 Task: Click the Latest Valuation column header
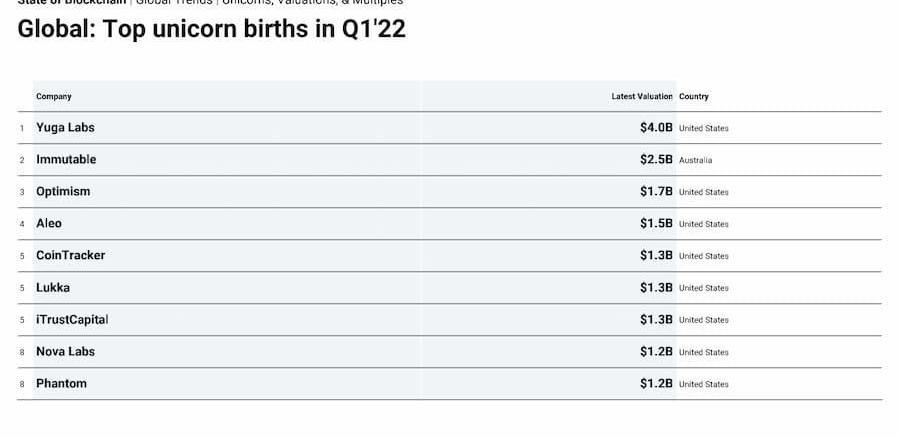[x=642, y=96]
